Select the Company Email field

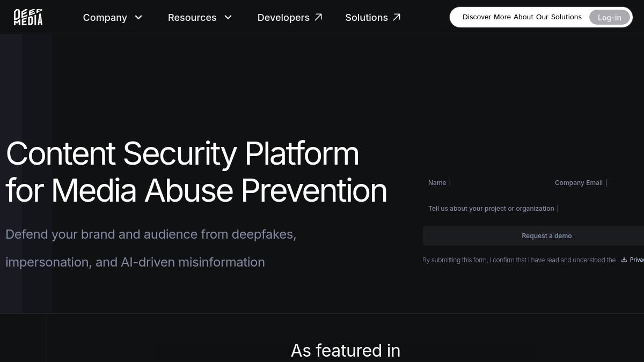(617, 183)
